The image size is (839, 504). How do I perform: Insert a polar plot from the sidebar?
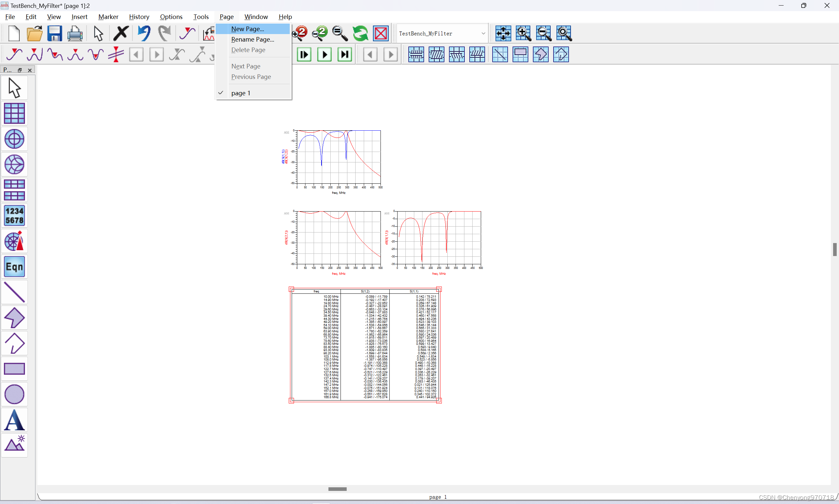coord(15,139)
